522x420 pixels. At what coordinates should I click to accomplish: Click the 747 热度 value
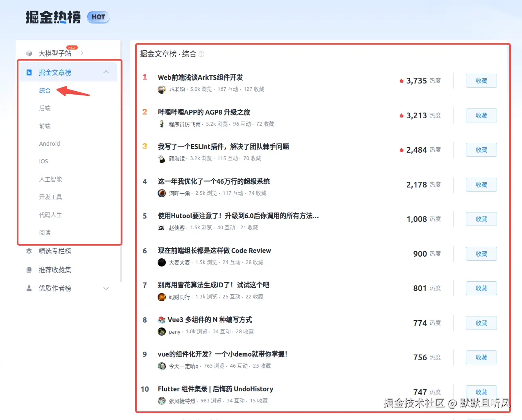pyautogui.click(x=420, y=392)
